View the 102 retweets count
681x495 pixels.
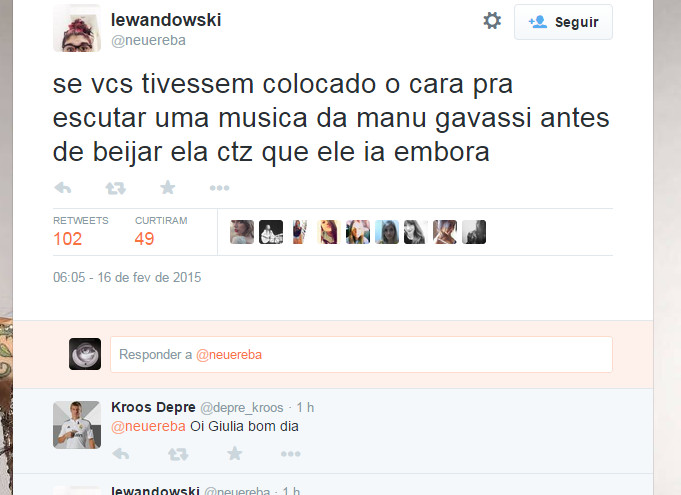(68, 239)
